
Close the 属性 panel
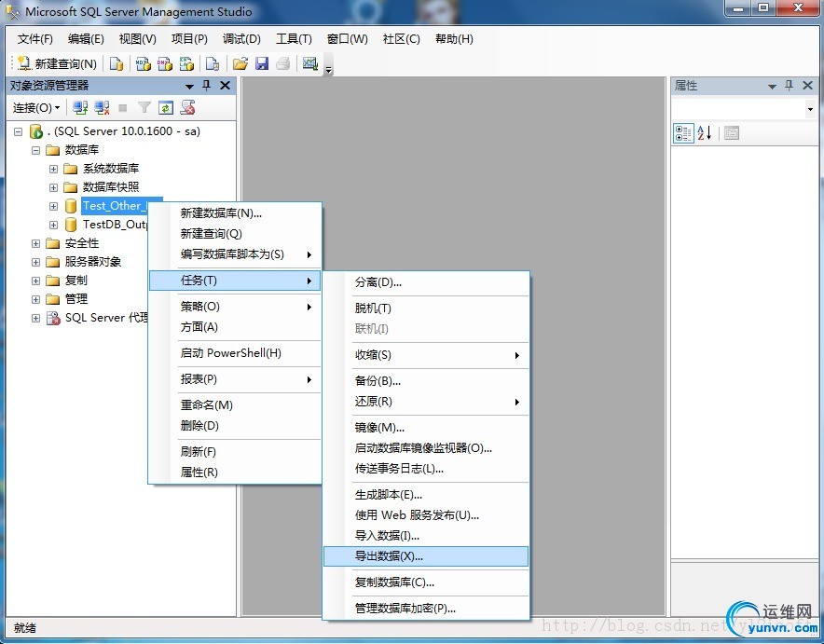point(808,86)
